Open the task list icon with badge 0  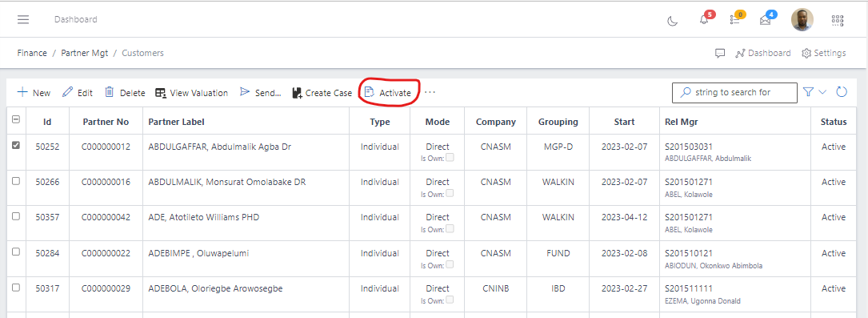tap(735, 20)
